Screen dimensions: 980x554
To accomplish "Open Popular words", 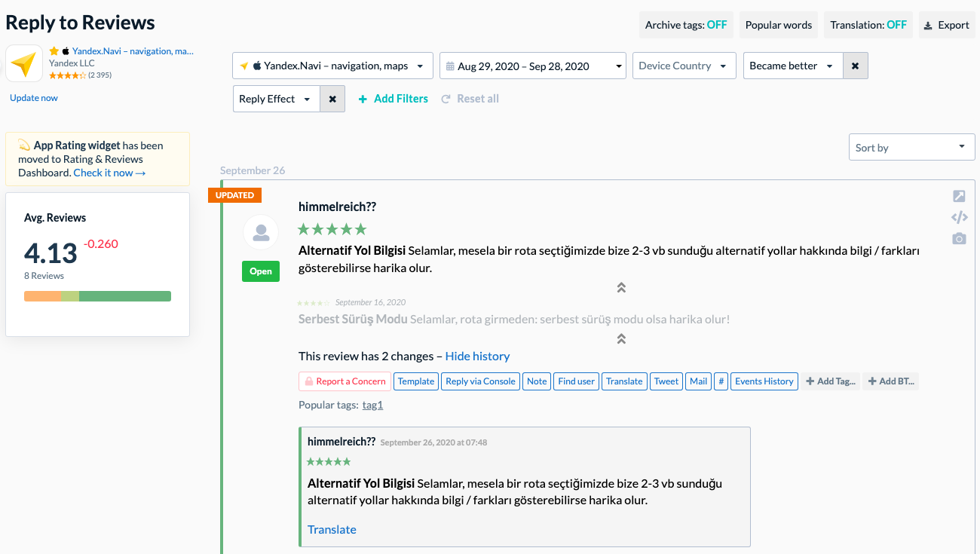I will (779, 25).
